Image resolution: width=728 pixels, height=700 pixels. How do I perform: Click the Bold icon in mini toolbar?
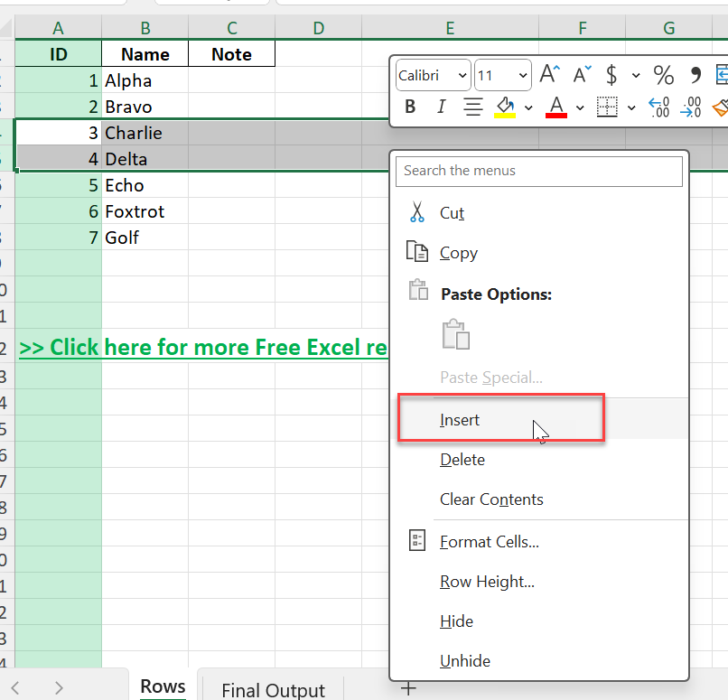(410, 107)
